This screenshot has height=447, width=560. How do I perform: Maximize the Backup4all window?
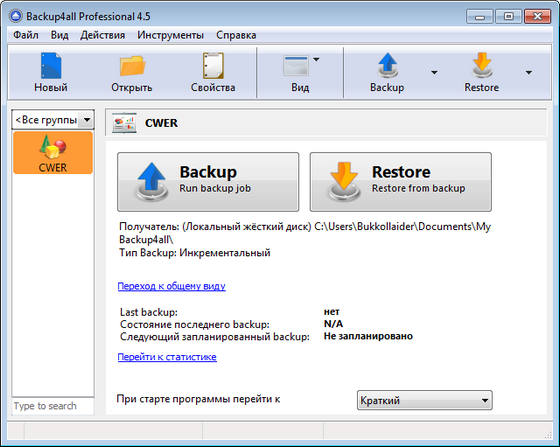click(509, 17)
